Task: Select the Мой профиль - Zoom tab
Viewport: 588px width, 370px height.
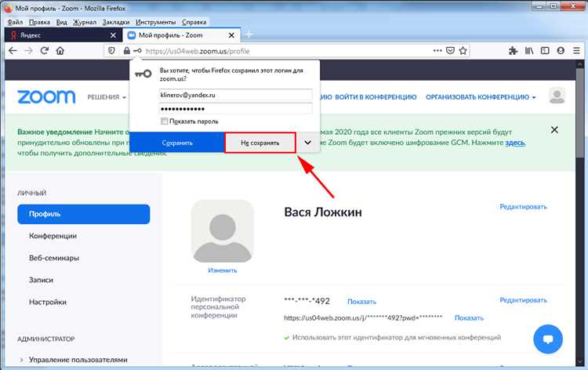Action: (182, 35)
